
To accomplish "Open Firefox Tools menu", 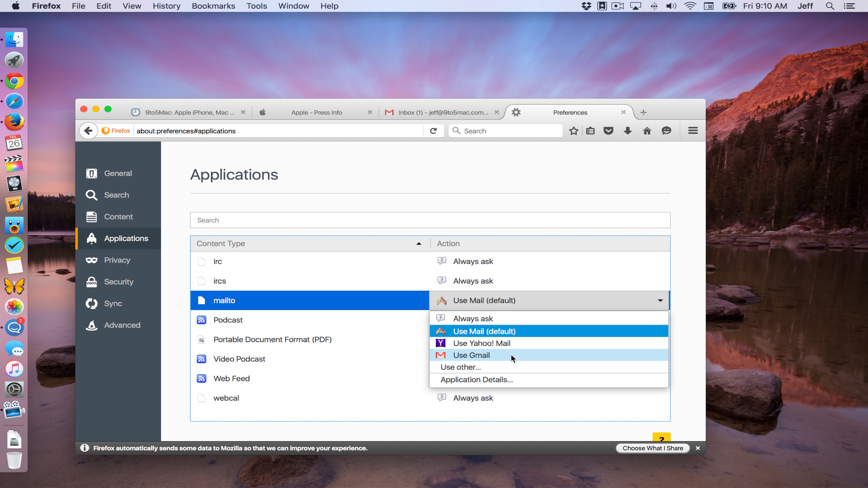I will pos(256,6).
